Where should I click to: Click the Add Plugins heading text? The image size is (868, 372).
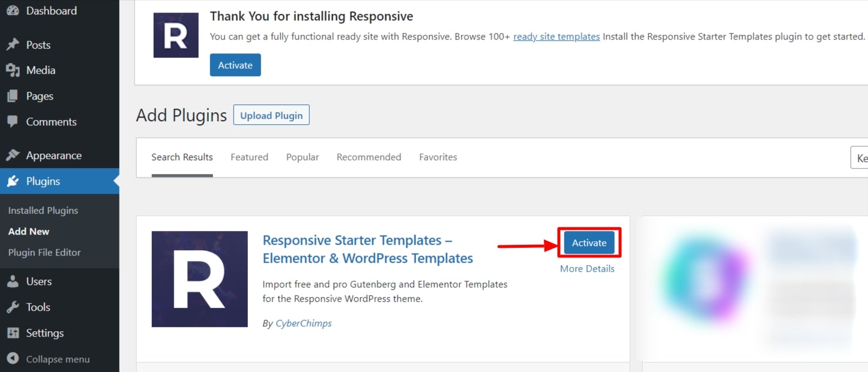[x=181, y=115]
